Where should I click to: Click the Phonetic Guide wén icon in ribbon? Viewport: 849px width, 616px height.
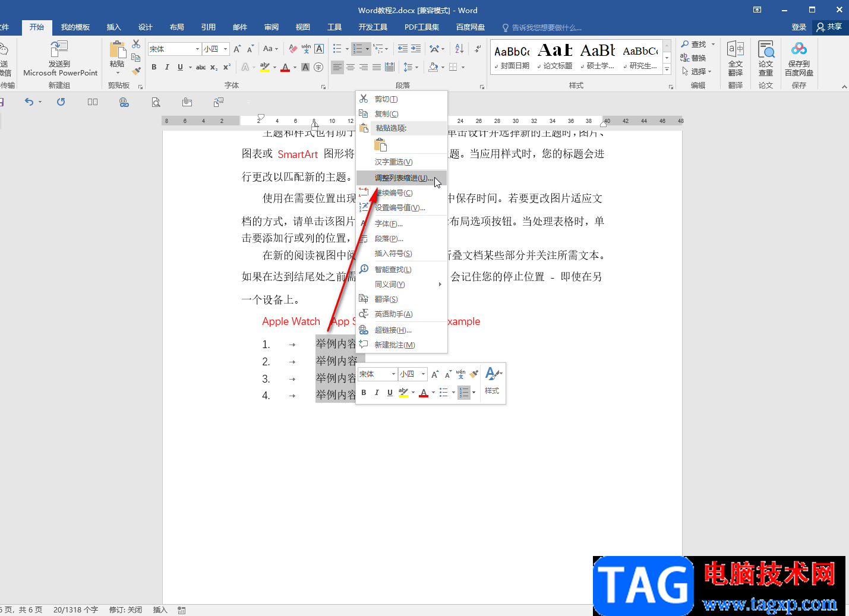tap(306, 49)
